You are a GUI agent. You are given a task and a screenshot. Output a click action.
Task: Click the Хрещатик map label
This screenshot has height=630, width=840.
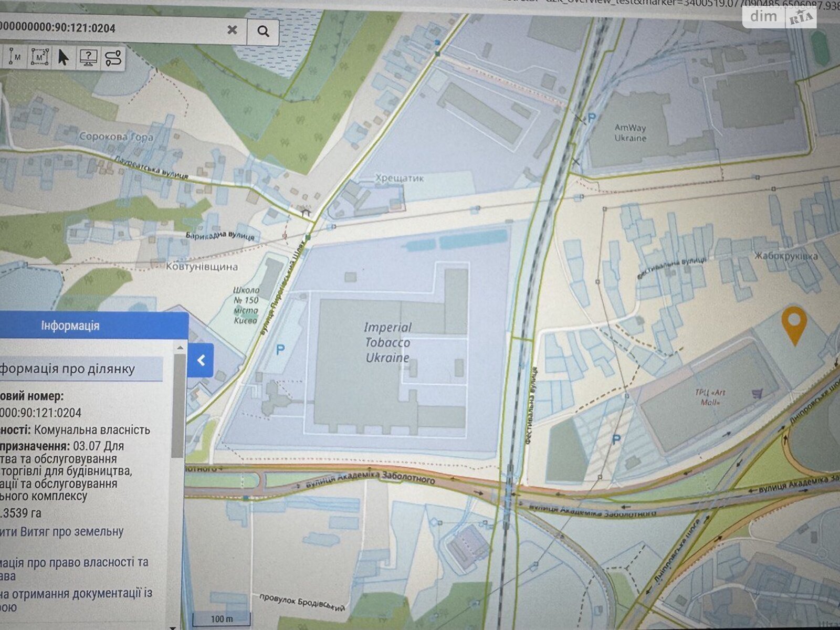[x=400, y=178]
